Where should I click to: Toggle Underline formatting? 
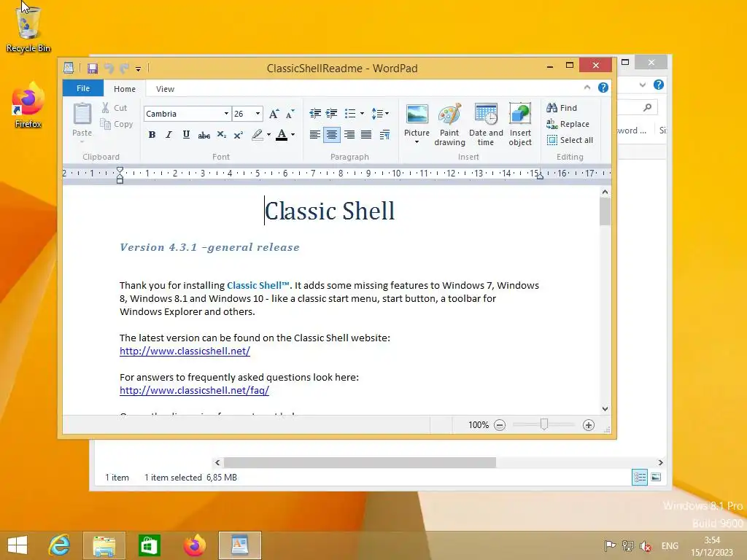(186, 135)
